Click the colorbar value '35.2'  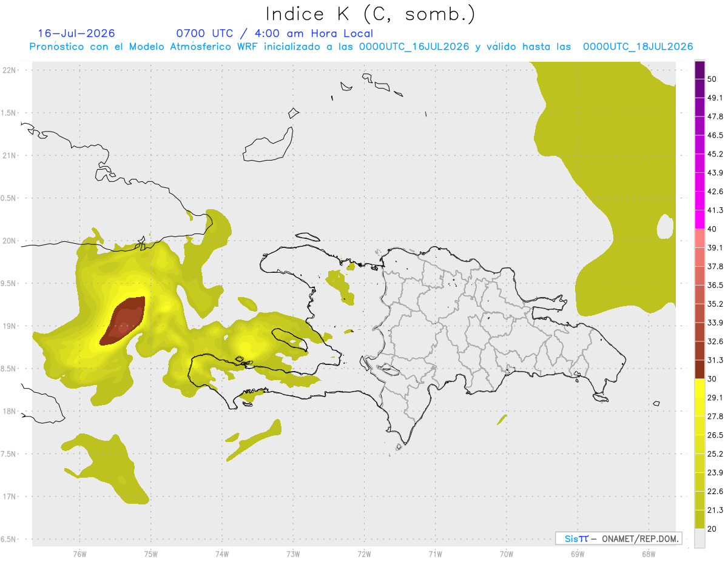(715, 304)
